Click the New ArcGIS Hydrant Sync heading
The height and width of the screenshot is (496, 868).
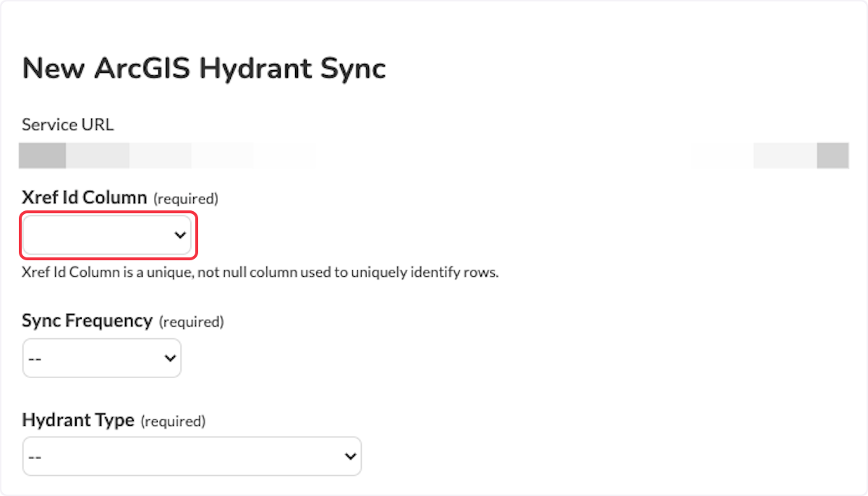coord(204,69)
